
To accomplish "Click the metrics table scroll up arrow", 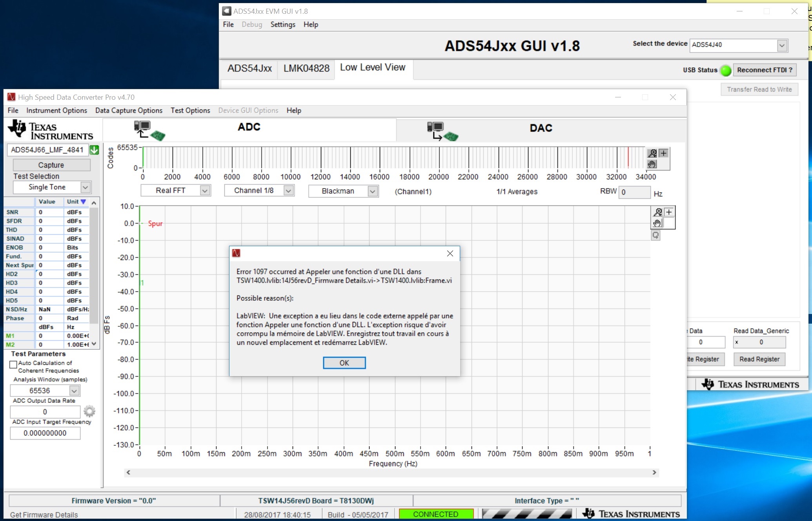I will pos(94,203).
